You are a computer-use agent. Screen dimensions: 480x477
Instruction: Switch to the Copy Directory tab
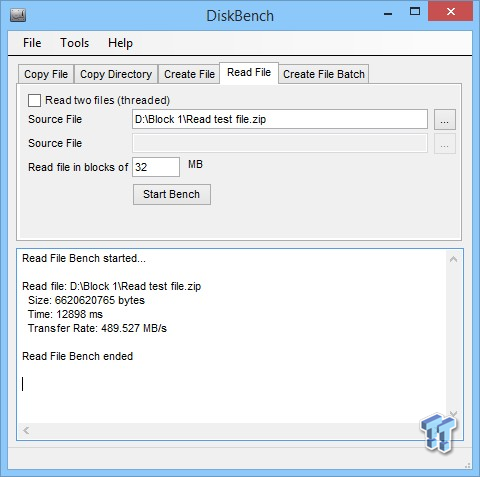(116, 74)
